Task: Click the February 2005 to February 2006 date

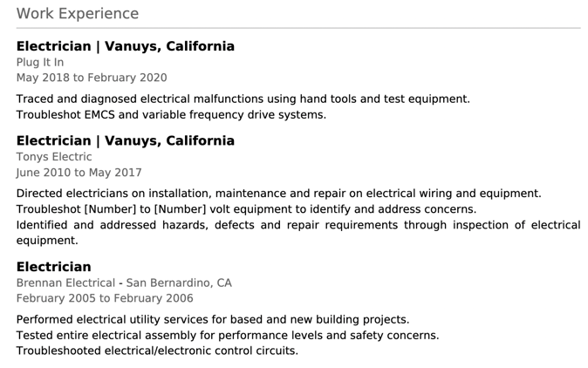Action: point(105,298)
